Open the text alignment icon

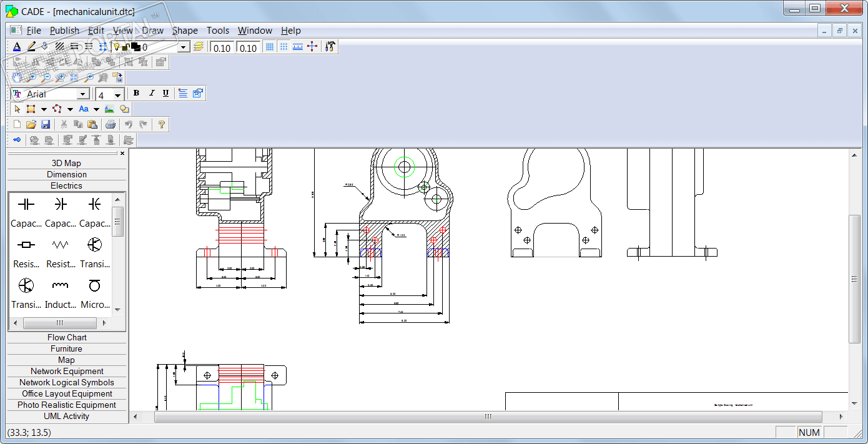pos(183,93)
